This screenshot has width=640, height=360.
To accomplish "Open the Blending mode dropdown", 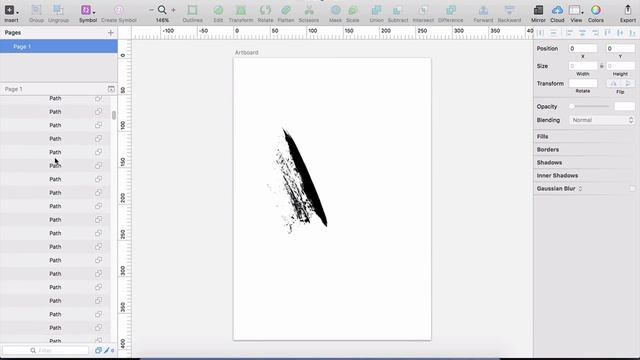I will (602, 120).
